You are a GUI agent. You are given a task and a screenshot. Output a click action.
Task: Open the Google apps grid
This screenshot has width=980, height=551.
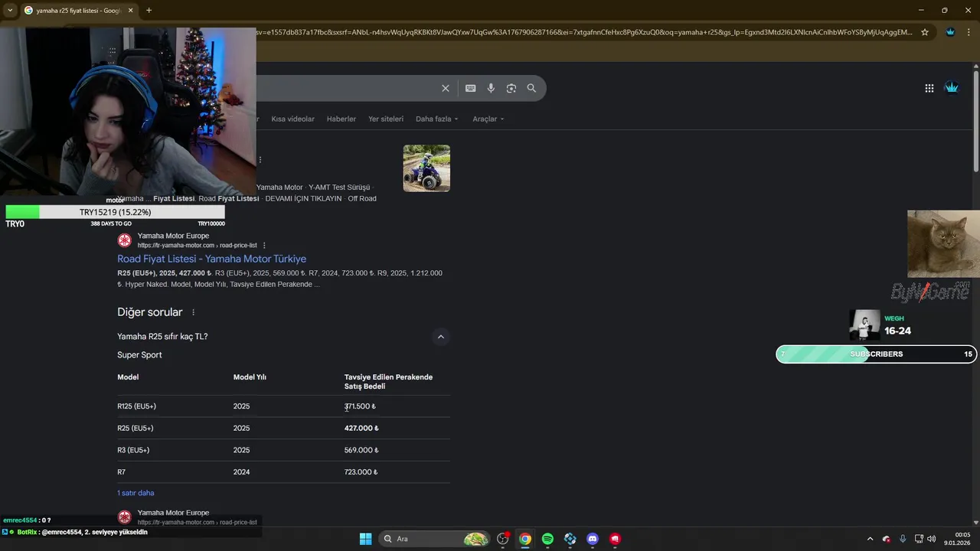(929, 88)
